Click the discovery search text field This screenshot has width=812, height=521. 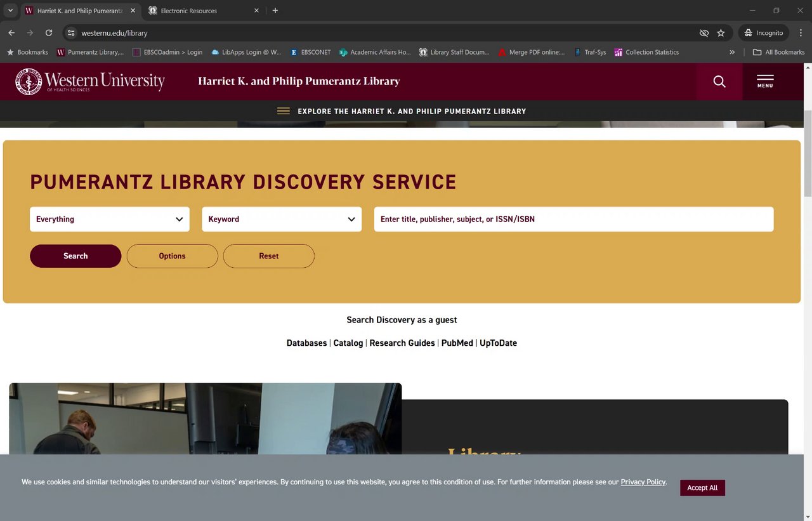click(573, 219)
